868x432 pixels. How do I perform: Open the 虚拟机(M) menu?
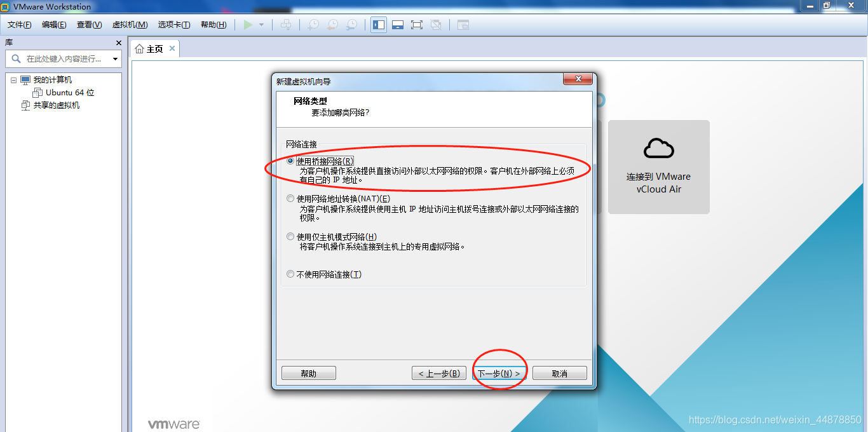click(130, 25)
